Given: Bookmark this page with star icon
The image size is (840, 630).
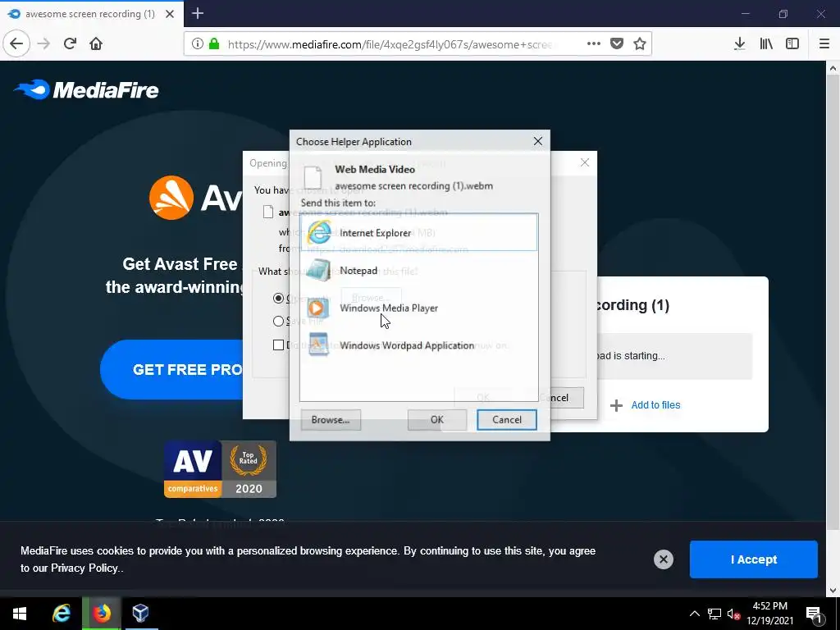Looking at the screenshot, I should click(x=640, y=44).
